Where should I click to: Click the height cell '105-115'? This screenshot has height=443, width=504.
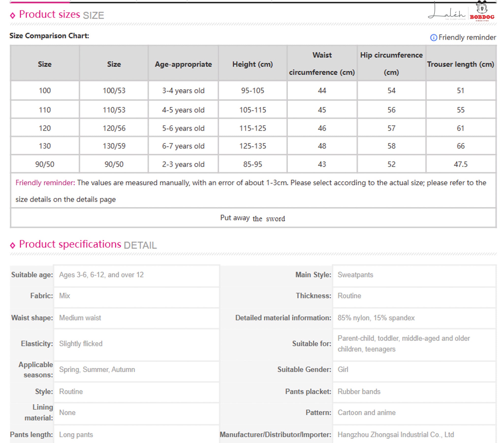pyautogui.click(x=252, y=110)
